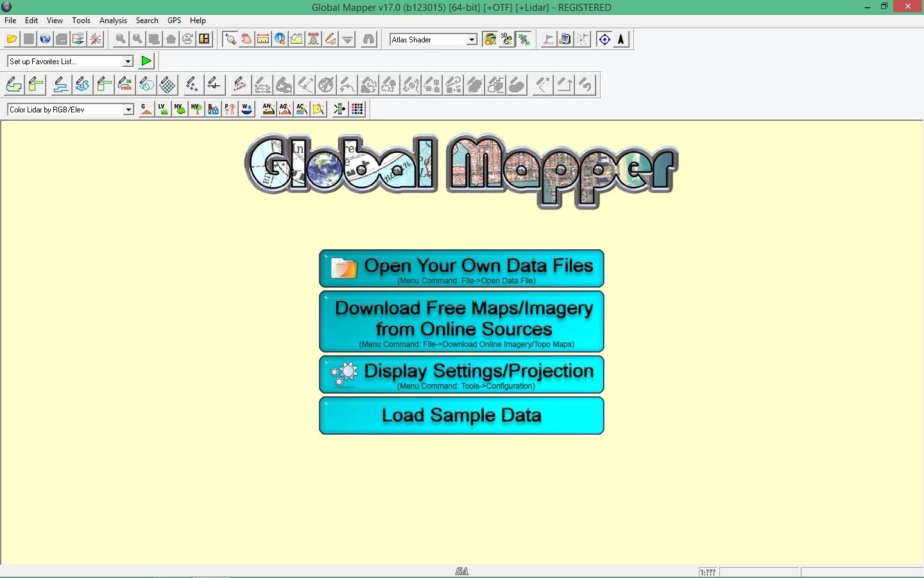Click the Create Line Feature digitizer icon
The width and height of the screenshot is (924, 578).
[x=61, y=85]
